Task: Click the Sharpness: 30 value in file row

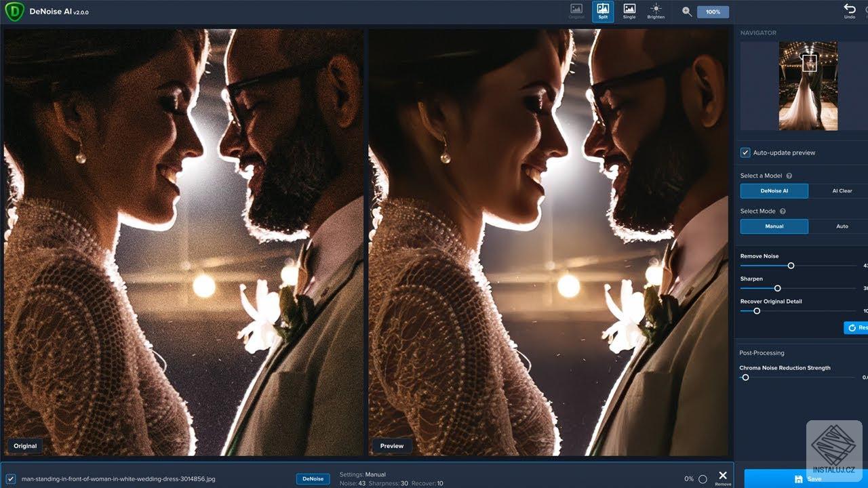Action: click(x=389, y=483)
